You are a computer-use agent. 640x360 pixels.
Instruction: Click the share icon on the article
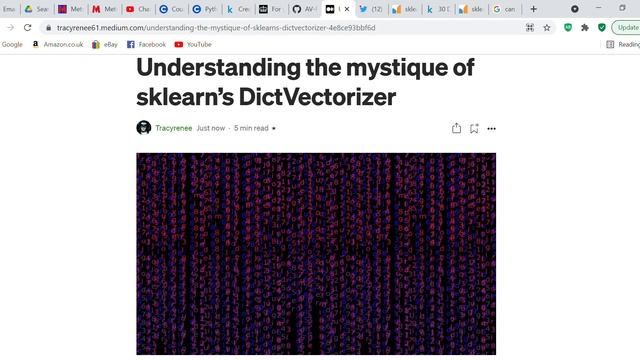pyautogui.click(x=456, y=128)
